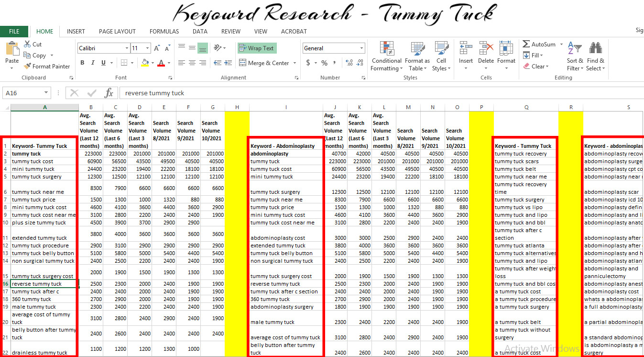The width and height of the screenshot is (644, 357).
Task: Increase decimal places
Action: 349,63
